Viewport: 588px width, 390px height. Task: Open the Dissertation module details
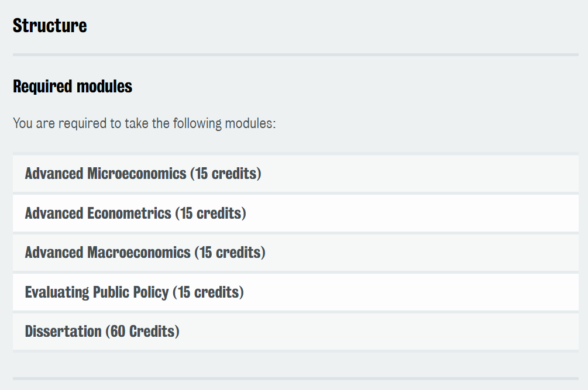[295, 332]
